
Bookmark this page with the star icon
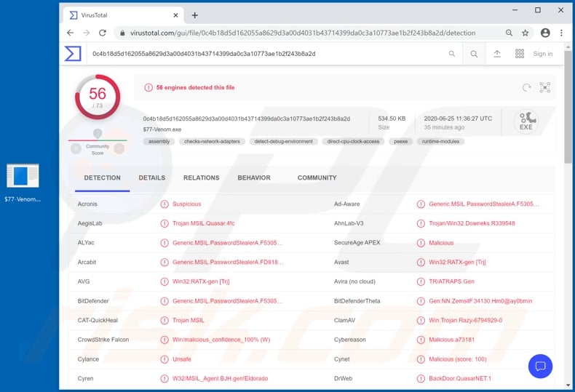pyautogui.click(x=525, y=33)
